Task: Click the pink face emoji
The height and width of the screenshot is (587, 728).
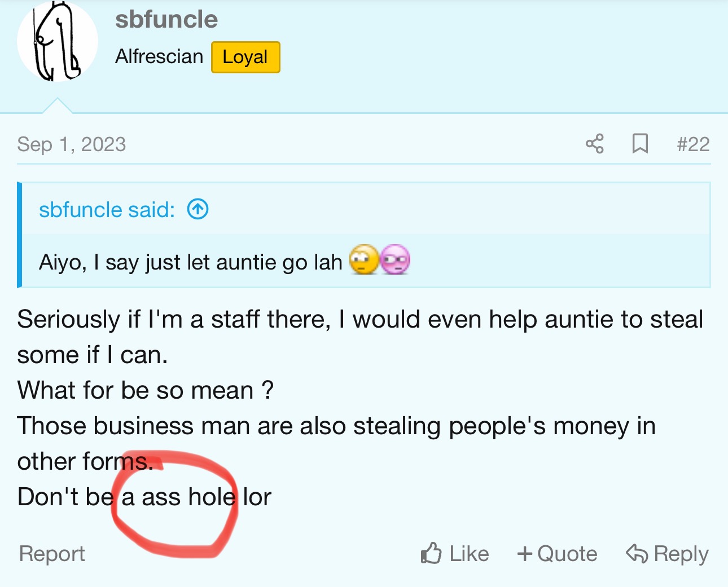Action: (x=395, y=260)
